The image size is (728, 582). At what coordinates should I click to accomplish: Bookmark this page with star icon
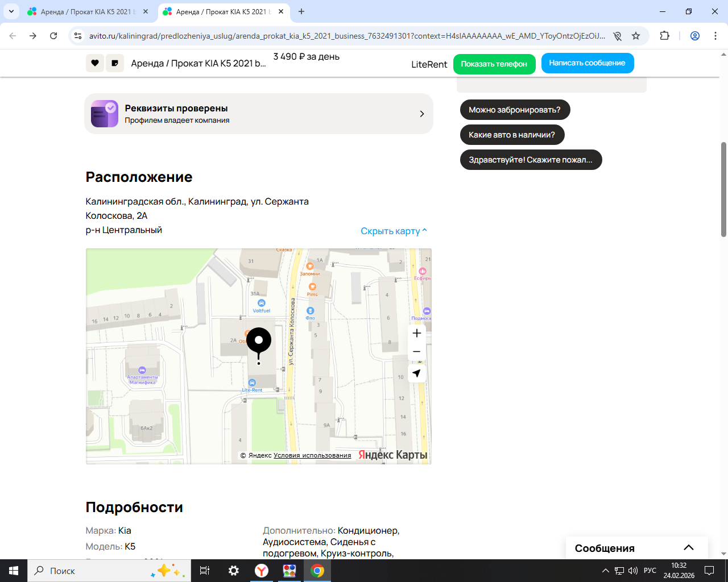point(636,36)
